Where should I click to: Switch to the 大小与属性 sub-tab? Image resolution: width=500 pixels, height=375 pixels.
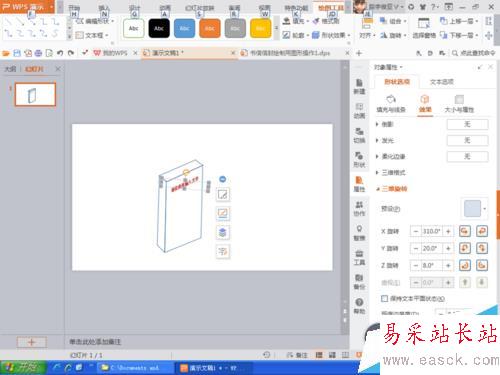[459, 104]
